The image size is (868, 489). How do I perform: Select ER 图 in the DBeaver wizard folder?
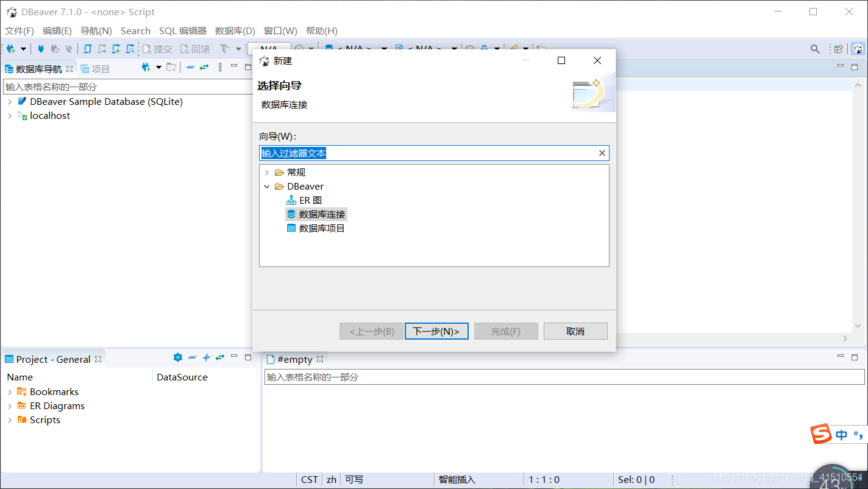(x=310, y=200)
